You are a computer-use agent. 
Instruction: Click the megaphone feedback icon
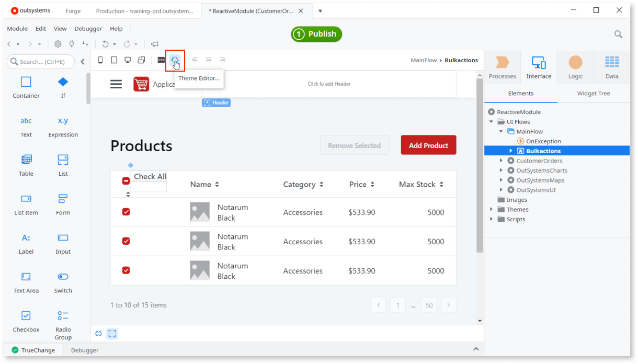[155, 44]
